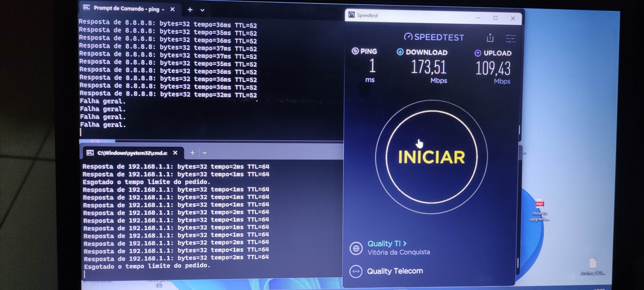The height and width of the screenshot is (290, 644).
Task: Click the download arrow icon
Action: 400,52
